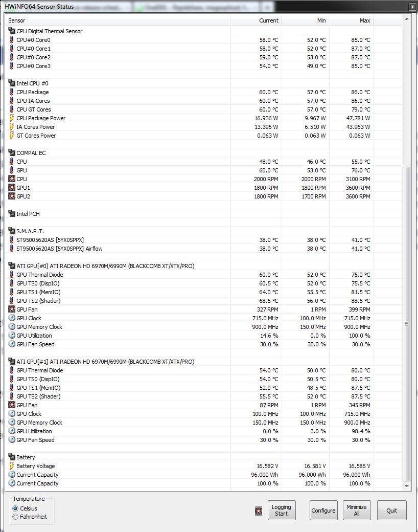Screen dimensions: 418x532
Task: Click clock icon of GPU[#0] GPU Clock
Action: pos(12,318)
